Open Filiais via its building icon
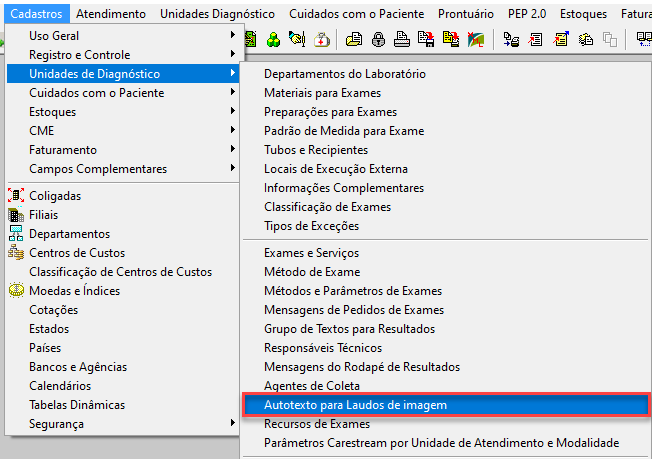 pyautogui.click(x=16, y=215)
